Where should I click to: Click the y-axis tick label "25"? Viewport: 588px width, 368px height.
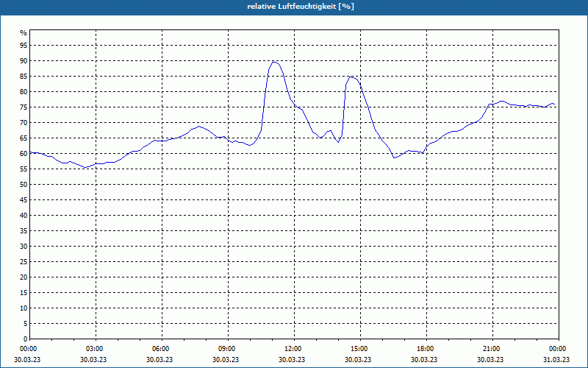tap(24, 262)
